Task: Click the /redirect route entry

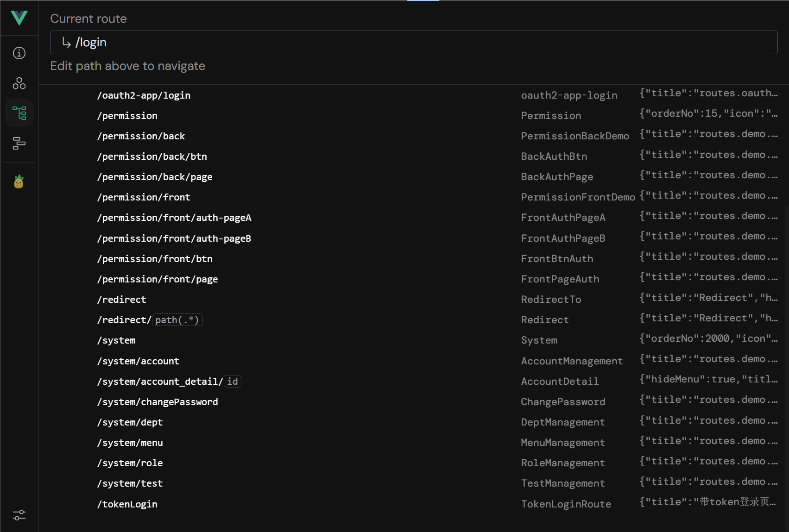Action: (121, 300)
